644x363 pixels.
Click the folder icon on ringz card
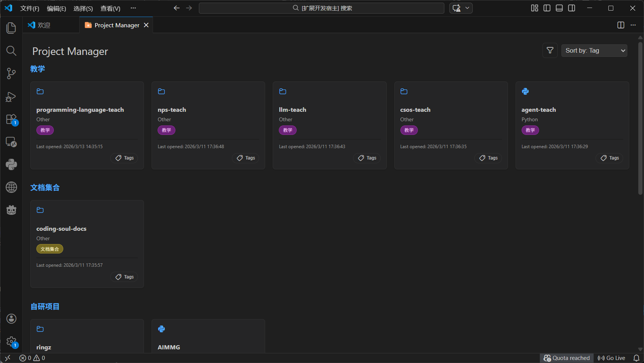click(40, 329)
